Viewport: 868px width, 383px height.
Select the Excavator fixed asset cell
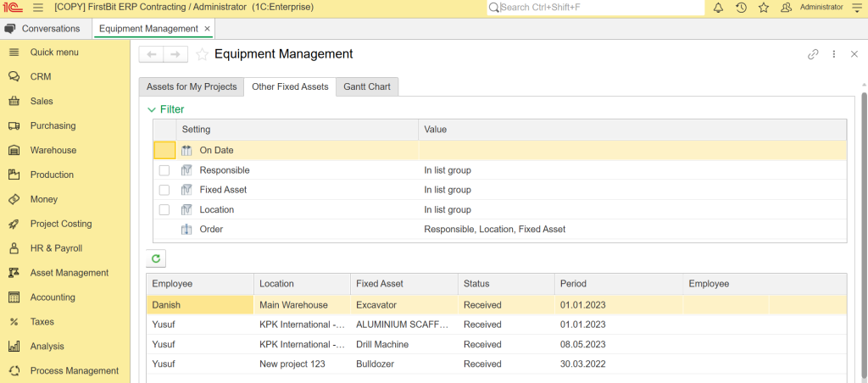click(x=404, y=305)
